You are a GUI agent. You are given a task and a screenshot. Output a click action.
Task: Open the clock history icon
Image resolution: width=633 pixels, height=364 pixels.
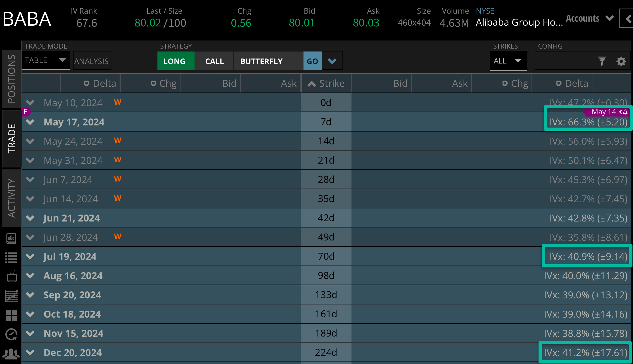[11, 334]
